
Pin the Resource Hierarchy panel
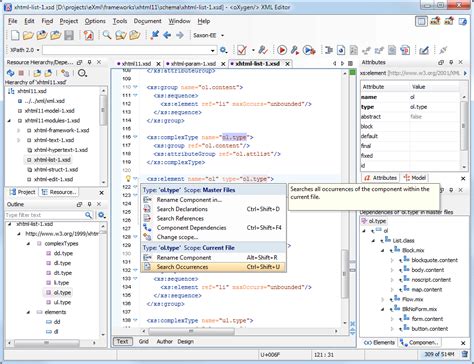point(89,62)
